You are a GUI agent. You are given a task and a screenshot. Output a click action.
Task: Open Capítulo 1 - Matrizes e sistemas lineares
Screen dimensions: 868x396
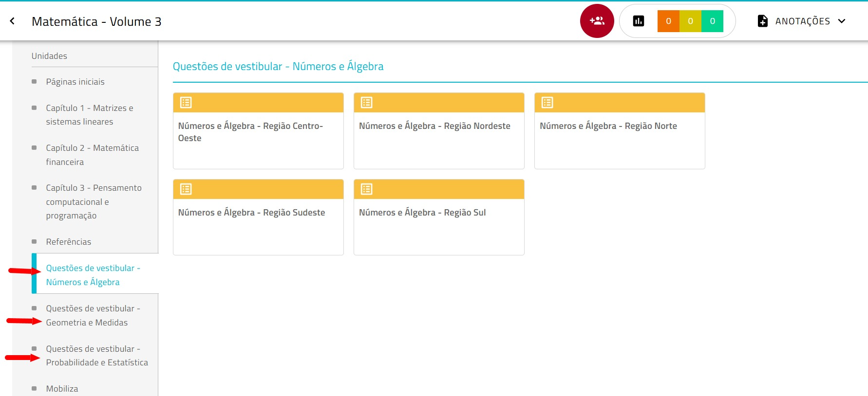(90, 115)
